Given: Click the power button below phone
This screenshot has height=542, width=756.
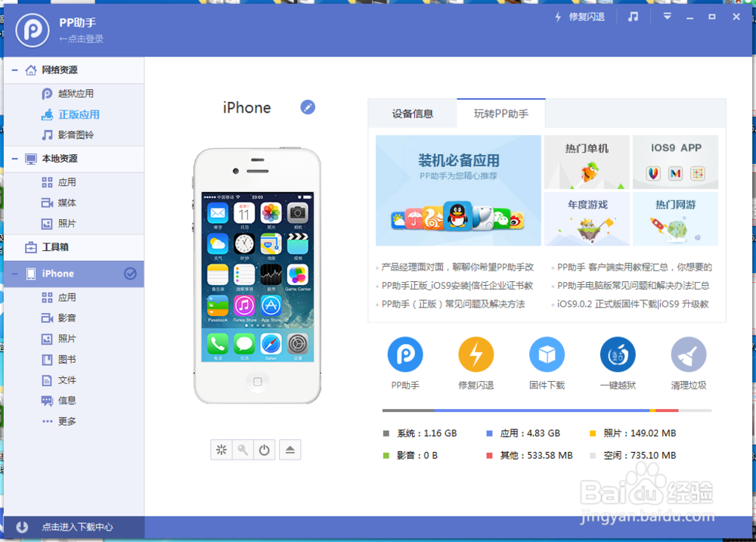Looking at the screenshot, I should pos(264,450).
